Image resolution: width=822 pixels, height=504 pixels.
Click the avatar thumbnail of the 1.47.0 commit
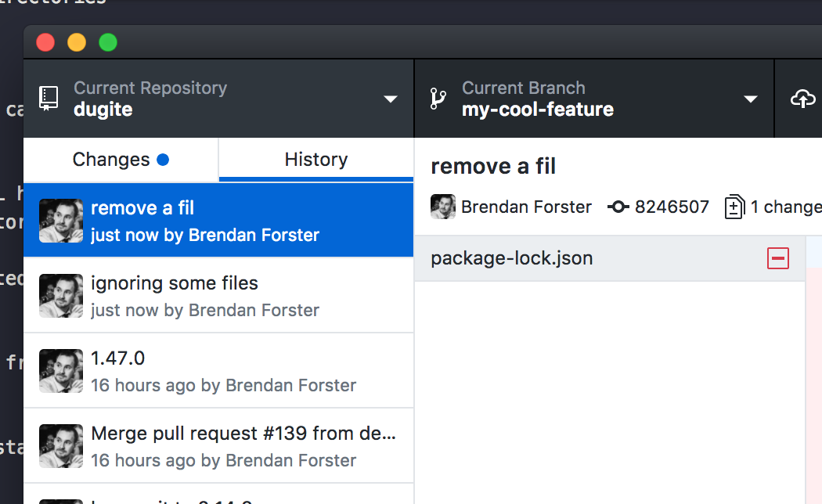click(61, 371)
